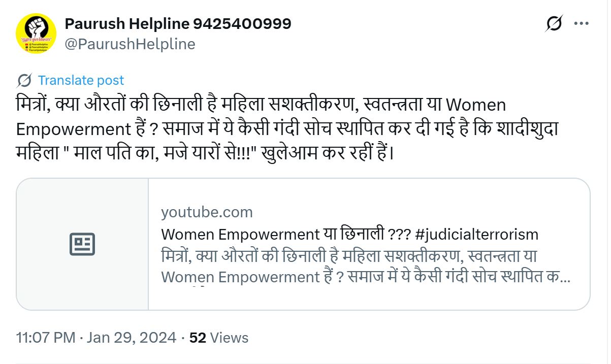Click the Grok icon at top right

pos(554,23)
